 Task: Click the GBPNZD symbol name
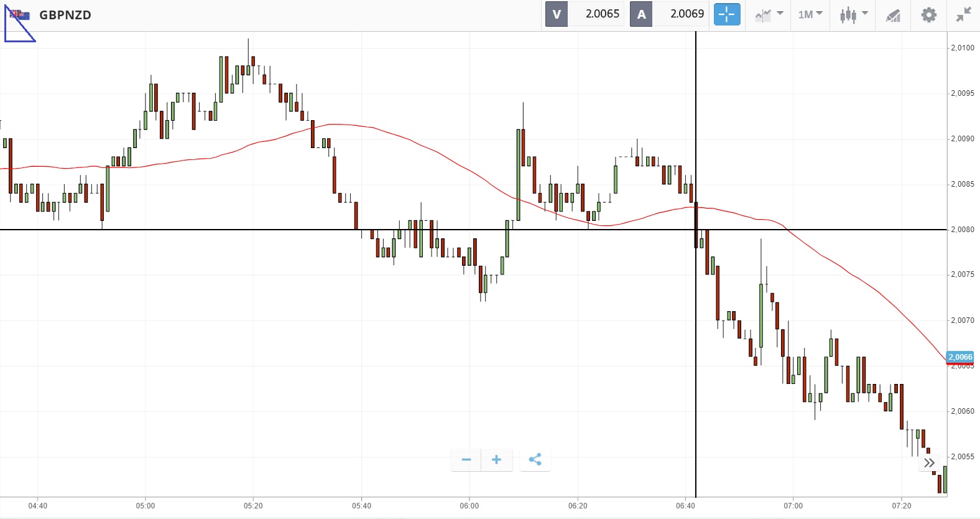pos(65,15)
